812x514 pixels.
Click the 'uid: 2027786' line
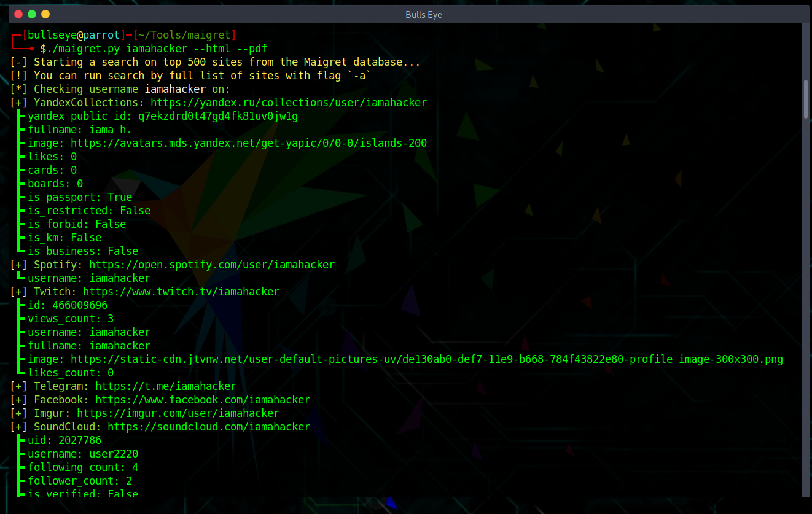click(64, 440)
